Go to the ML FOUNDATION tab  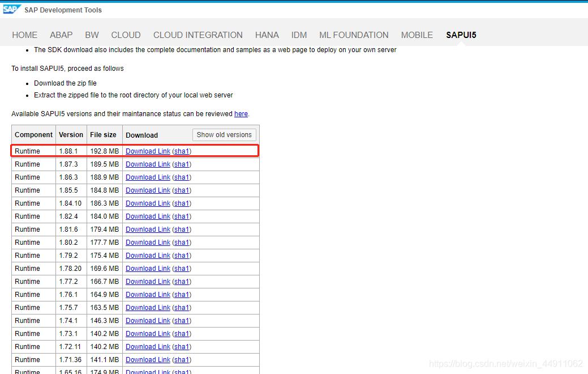click(354, 35)
